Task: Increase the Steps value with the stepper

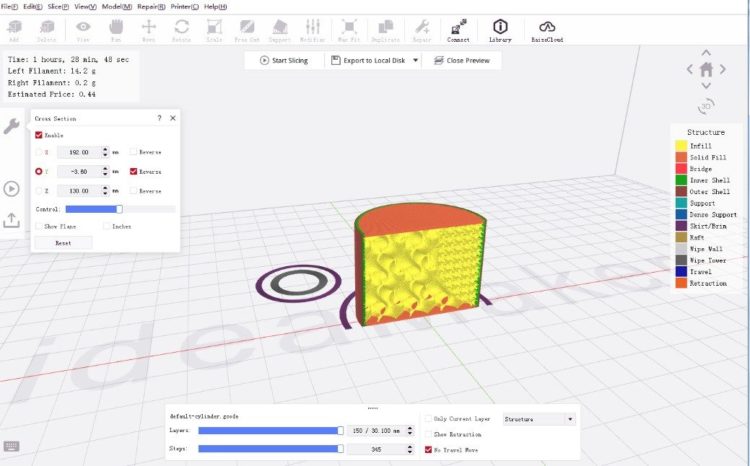Action: click(x=410, y=447)
